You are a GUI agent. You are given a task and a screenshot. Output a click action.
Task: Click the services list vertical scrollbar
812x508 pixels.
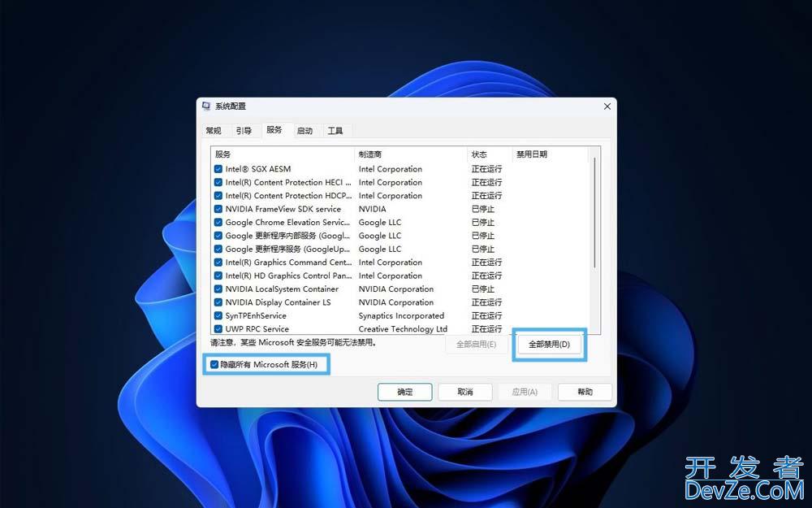click(x=594, y=212)
